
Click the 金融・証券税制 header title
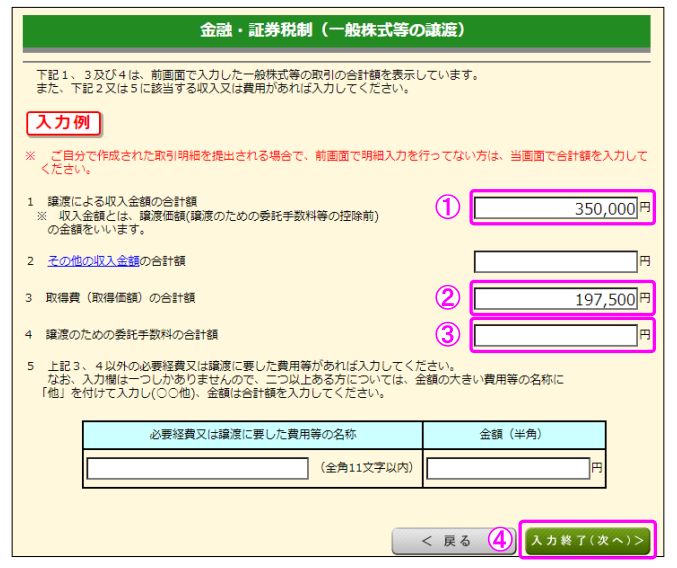click(332, 30)
